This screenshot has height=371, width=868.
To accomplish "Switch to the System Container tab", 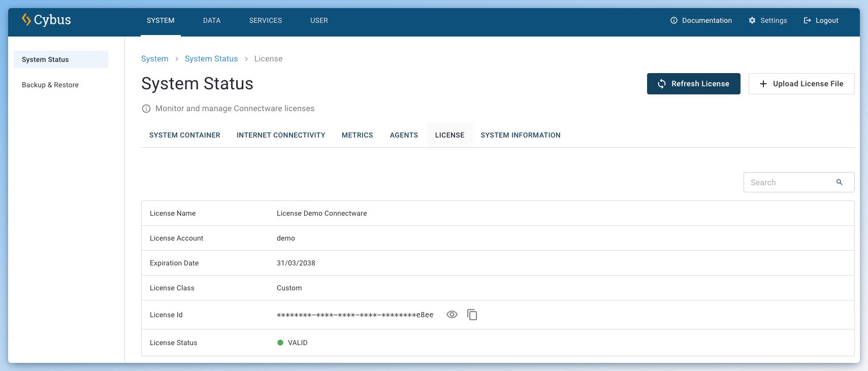I will (185, 135).
